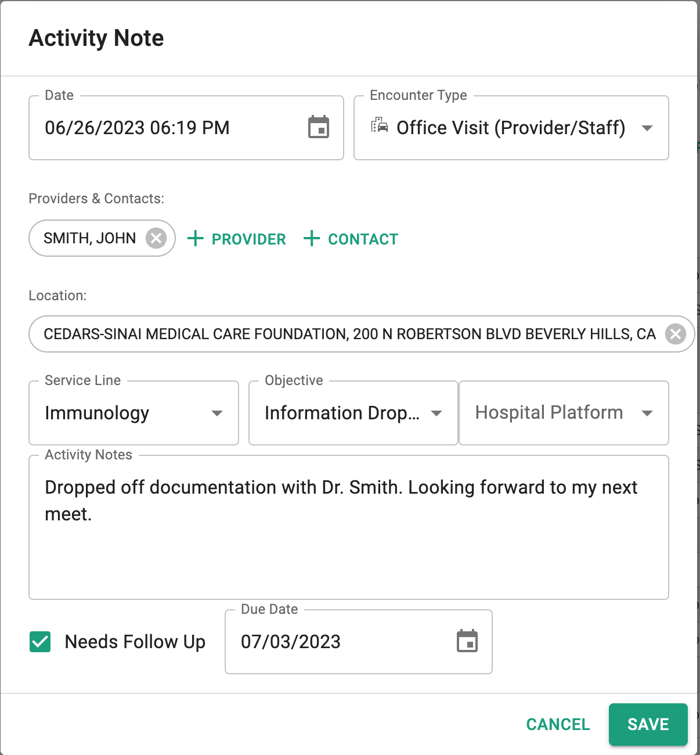Click the Needs Follow Up label

(135, 642)
